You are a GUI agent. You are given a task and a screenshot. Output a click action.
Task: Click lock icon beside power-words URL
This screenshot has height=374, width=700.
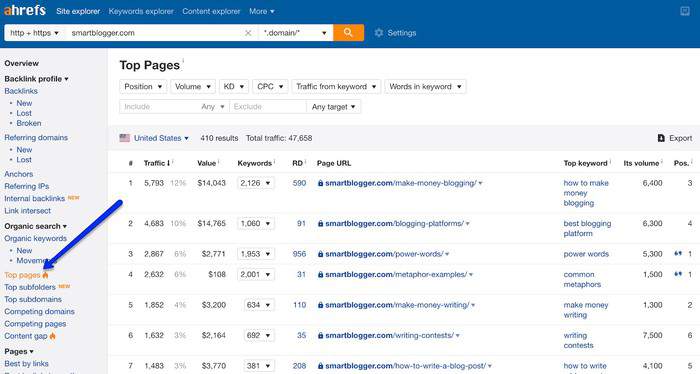click(321, 254)
